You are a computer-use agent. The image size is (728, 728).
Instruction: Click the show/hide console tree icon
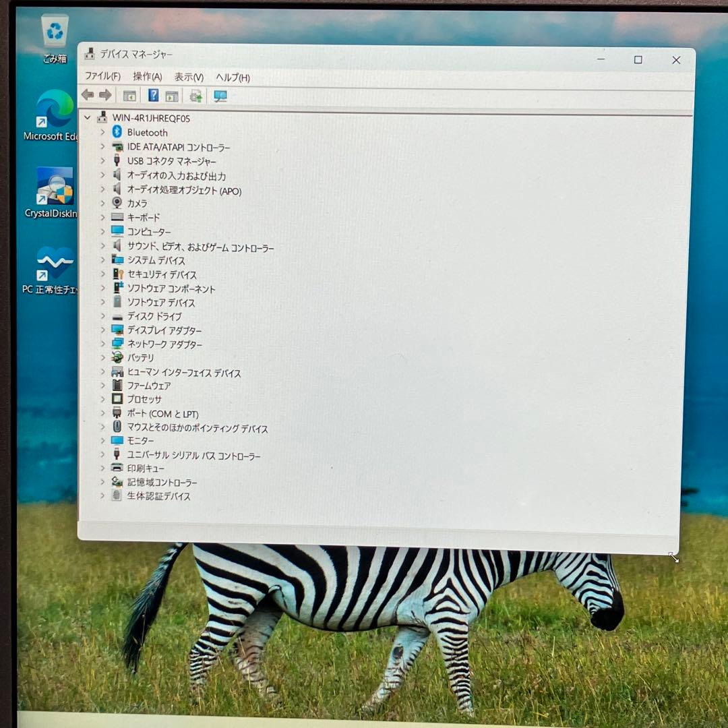[129, 96]
